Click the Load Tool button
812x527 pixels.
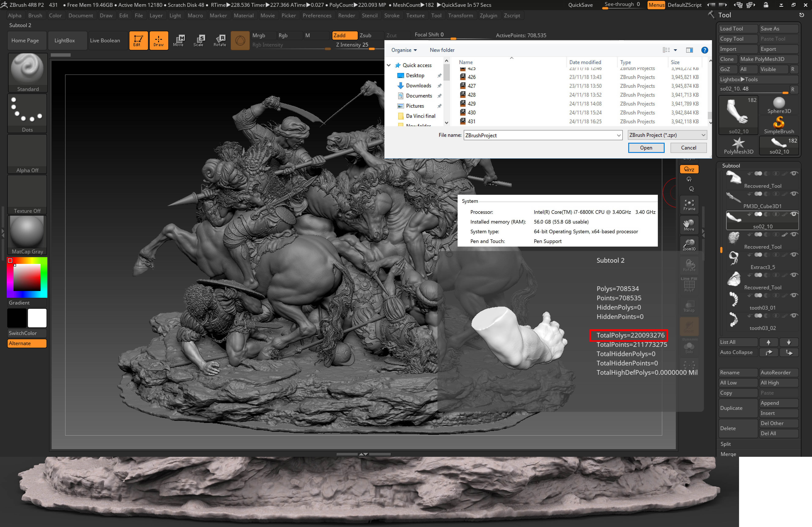click(738, 29)
